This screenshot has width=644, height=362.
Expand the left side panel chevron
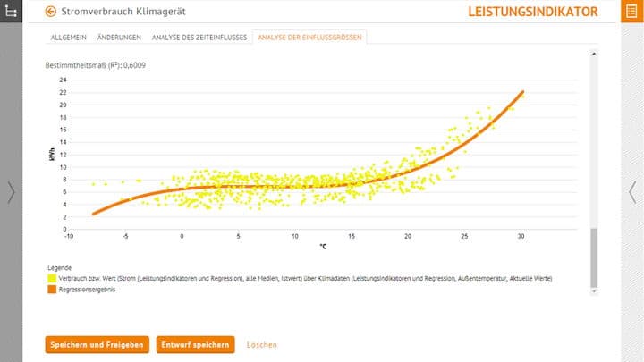[x=11, y=192]
